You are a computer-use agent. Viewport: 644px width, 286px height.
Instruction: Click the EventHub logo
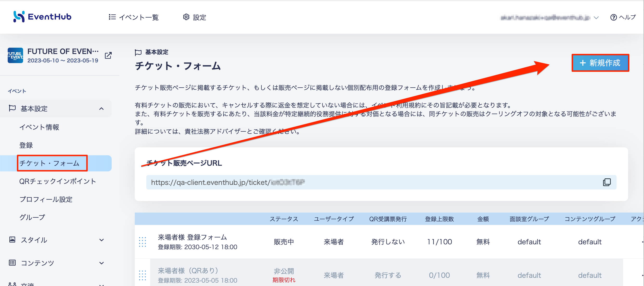[x=42, y=17]
